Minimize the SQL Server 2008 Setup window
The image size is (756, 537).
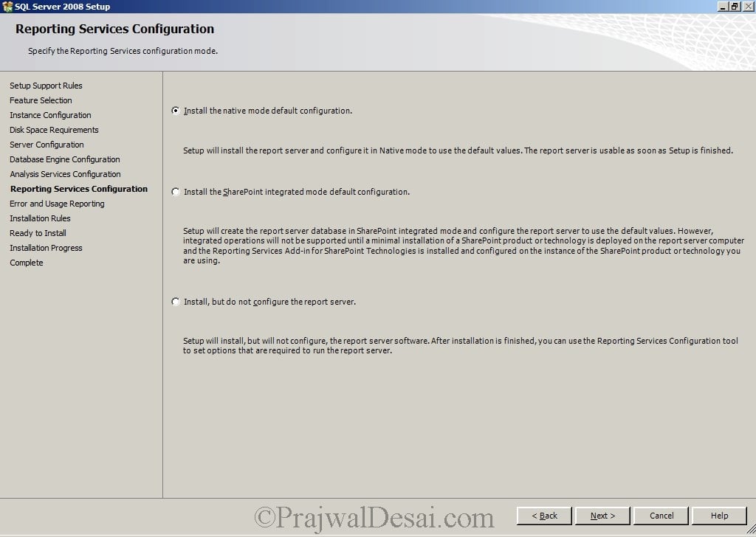pyautogui.click(x=723, y=6)
